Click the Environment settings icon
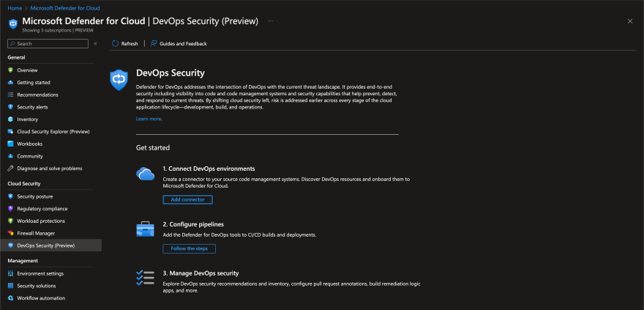The height and width of the screenshot is (310, 644). tap(11, 274)
